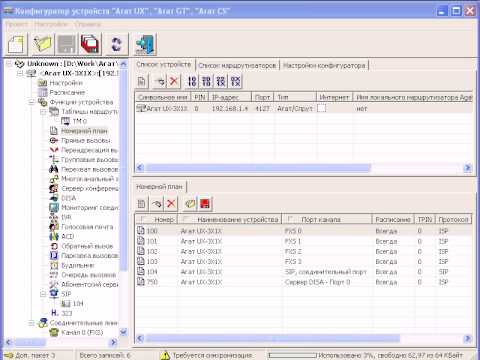Sort by IP-адрес column header

coord(230,97)
